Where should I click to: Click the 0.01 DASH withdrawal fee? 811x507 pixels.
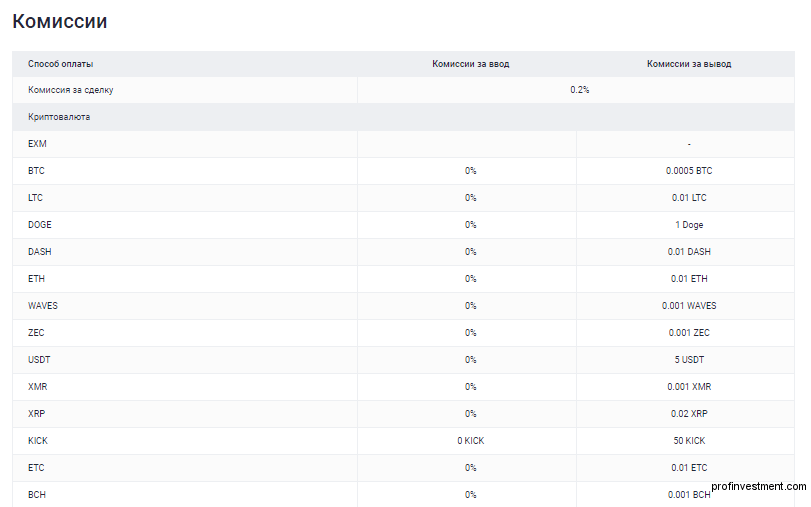[689, 251]
